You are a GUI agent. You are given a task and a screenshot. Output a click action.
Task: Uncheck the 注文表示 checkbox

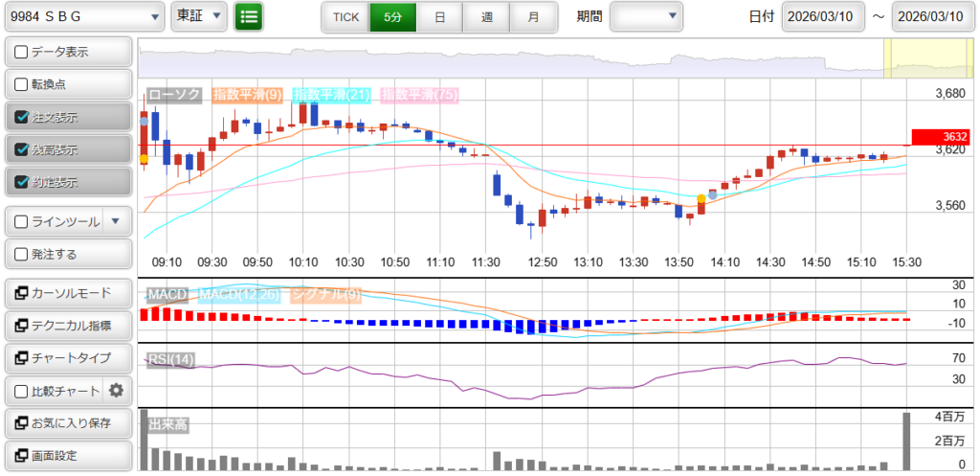click(22, 117)
